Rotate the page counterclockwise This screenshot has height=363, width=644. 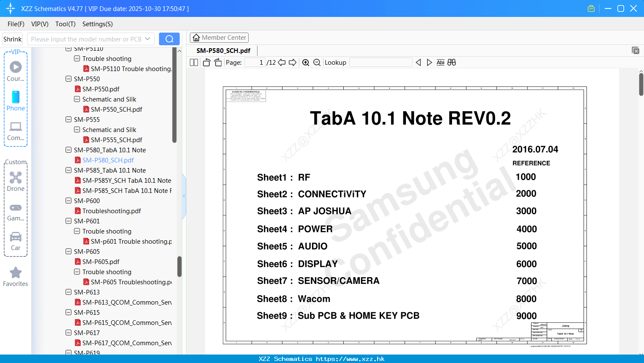point(207,63)
